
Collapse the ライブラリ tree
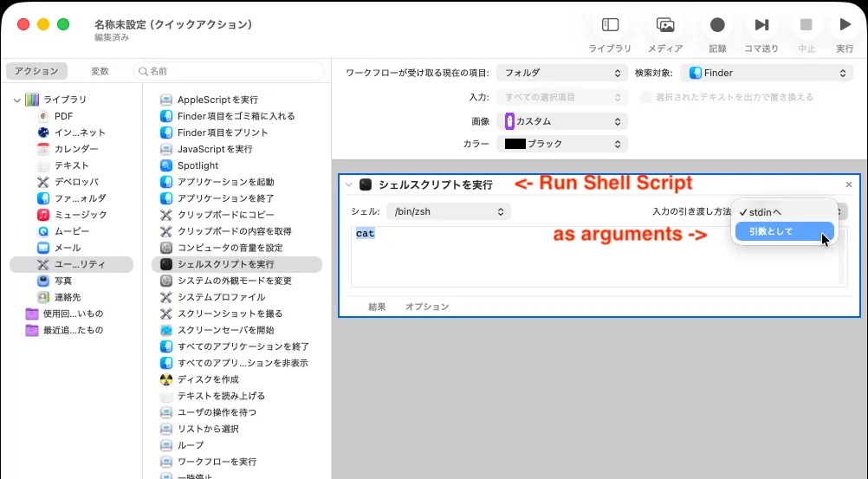(x=17, y=100)
